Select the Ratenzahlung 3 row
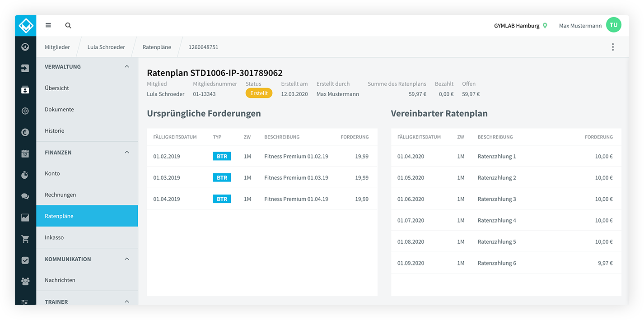The image size is (644, 320). tap(506, 199)
